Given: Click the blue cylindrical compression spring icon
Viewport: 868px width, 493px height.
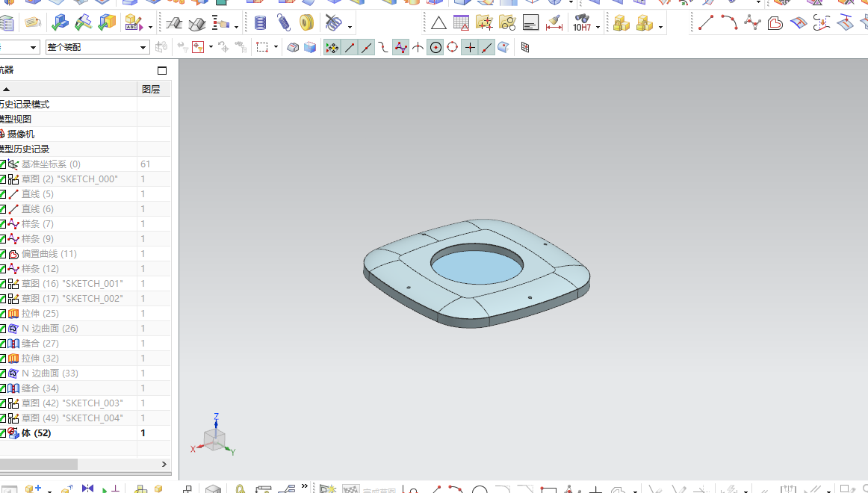Looking at the screenshot, I should click(x=260, y=22).
